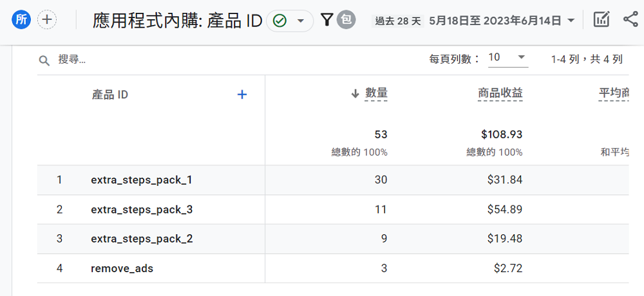644x296 pixels.
Task: Expand the date range dropdown arrow
Action: point(571,21)
